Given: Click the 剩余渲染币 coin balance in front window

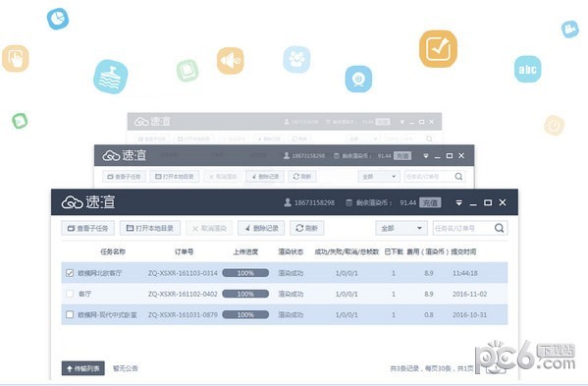Looking at the screenshot, I should click(381, 203).
